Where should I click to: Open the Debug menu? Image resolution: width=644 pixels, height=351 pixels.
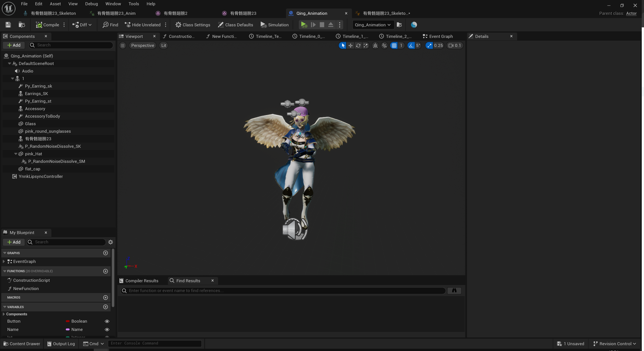[x=91, y=4]
